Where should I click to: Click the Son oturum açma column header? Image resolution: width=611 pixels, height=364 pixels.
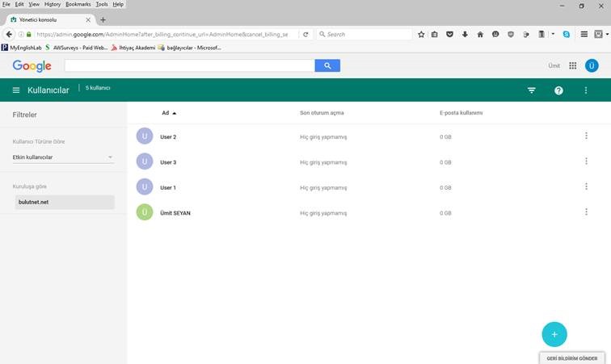(322, 113)
